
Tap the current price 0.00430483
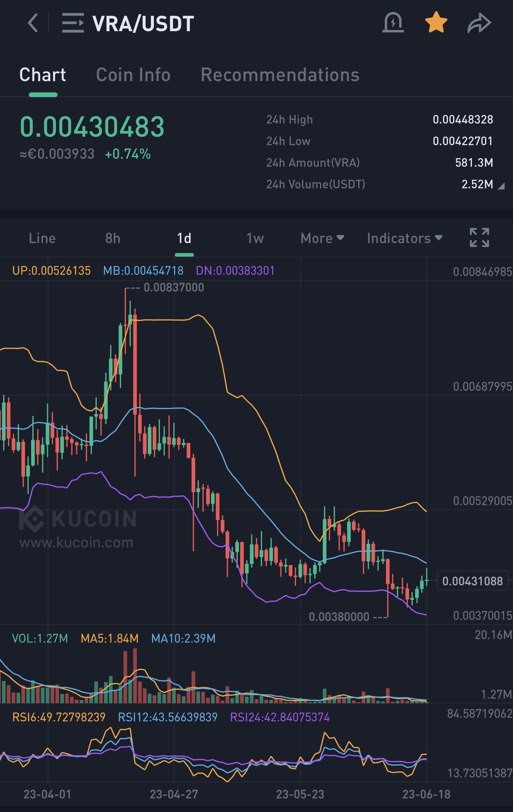[x=92, y=127]
